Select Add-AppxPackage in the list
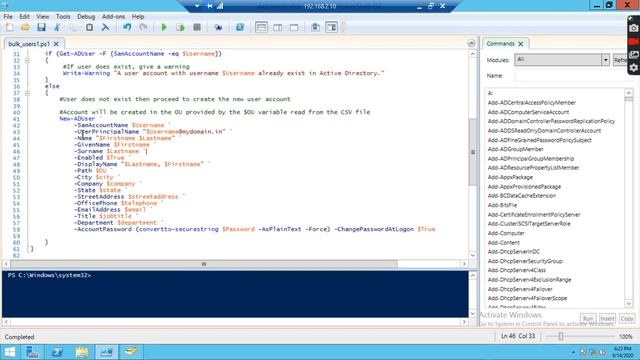 510,178
